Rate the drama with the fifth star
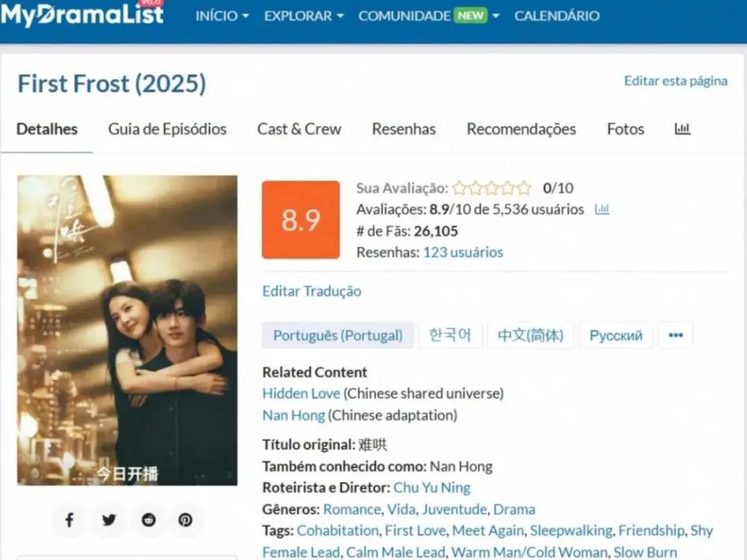The image size is (747, 560). [x=524, y=188]
